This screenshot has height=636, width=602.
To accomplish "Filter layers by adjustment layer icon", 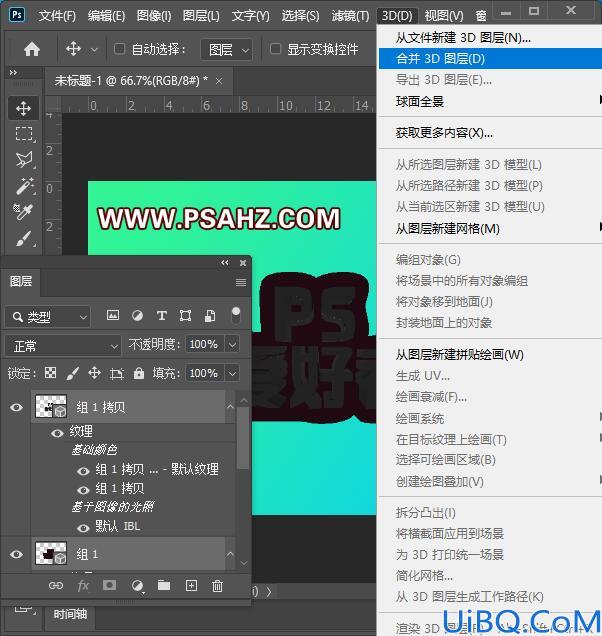I will pyautogui.click(x=137, y=316).
